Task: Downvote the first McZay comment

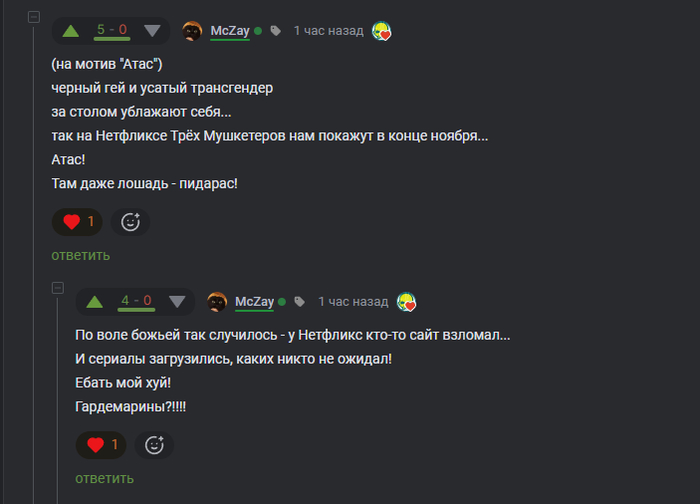Action: point(152,31)
